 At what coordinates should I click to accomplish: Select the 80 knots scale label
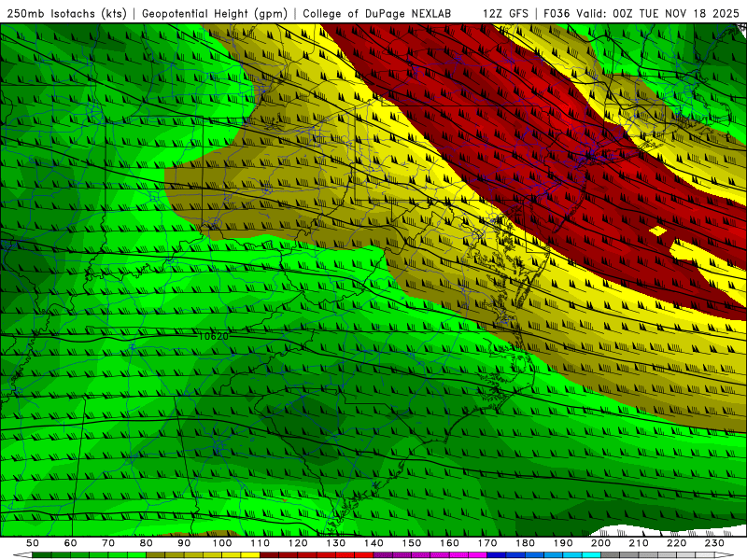147,543
